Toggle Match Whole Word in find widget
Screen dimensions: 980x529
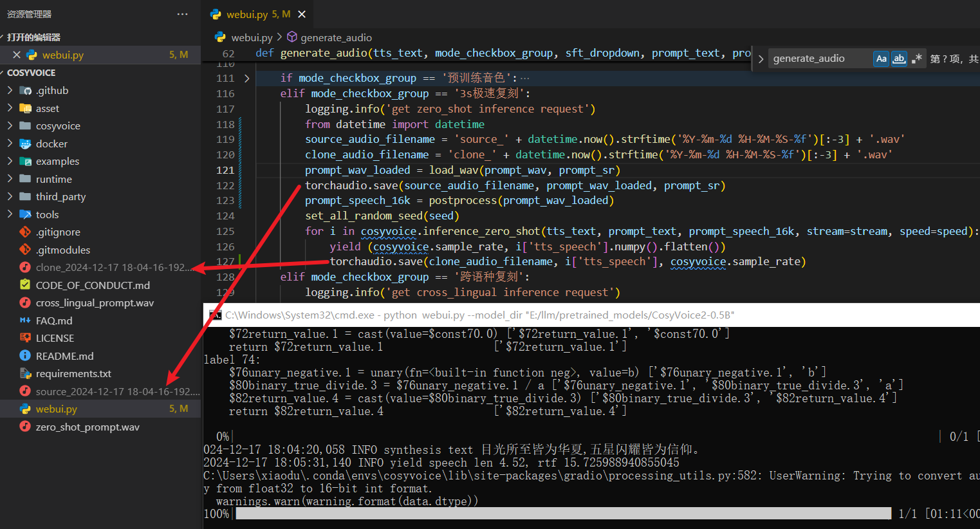click(899, 59)
